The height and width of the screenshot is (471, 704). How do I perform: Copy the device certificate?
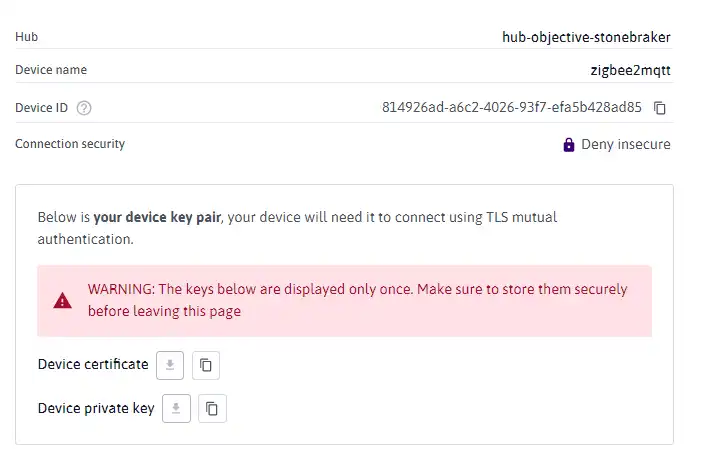click(206, 365)
